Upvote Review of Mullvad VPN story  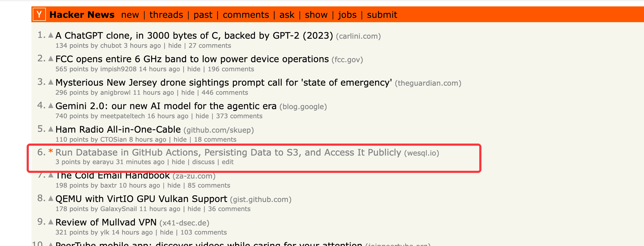pos(51,222)
